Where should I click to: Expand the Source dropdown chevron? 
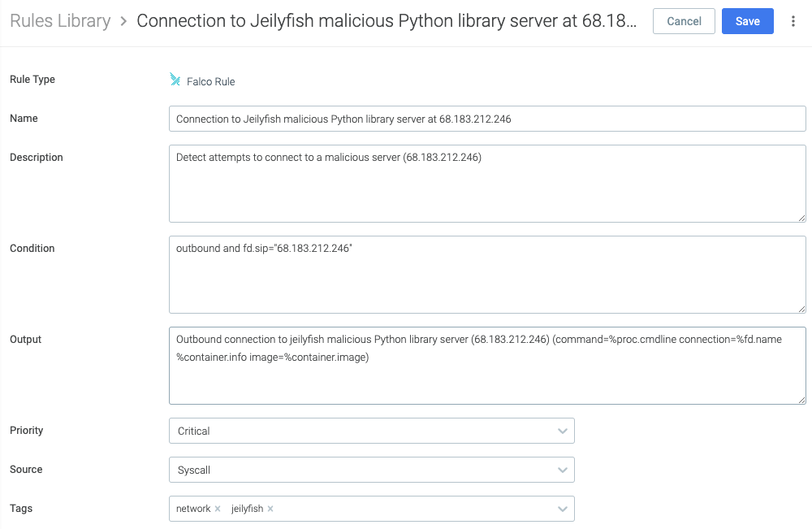pos(563,470)
